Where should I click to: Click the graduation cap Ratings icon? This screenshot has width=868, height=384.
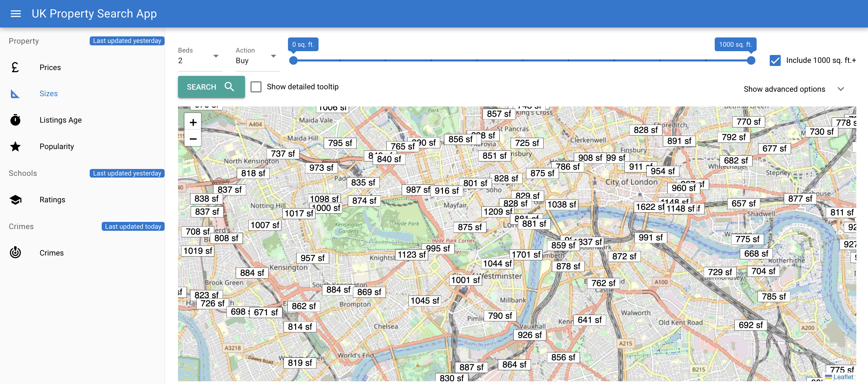click(x=15, y=200)
